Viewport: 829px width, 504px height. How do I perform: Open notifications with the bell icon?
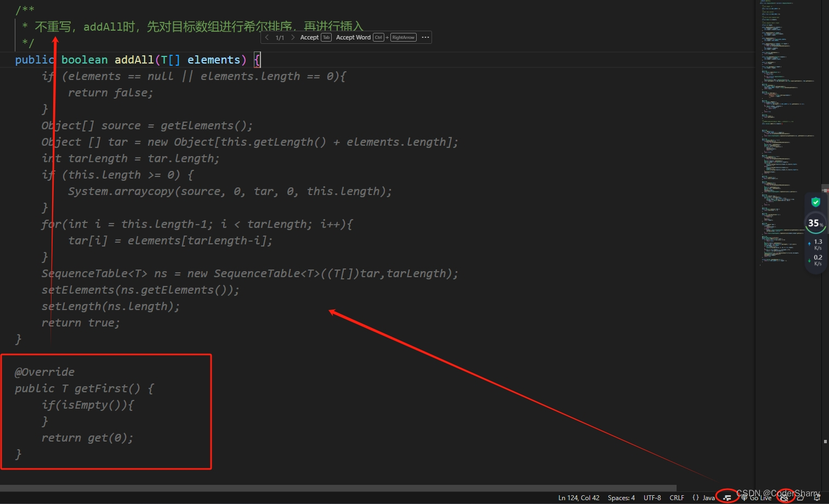point(817,497)
